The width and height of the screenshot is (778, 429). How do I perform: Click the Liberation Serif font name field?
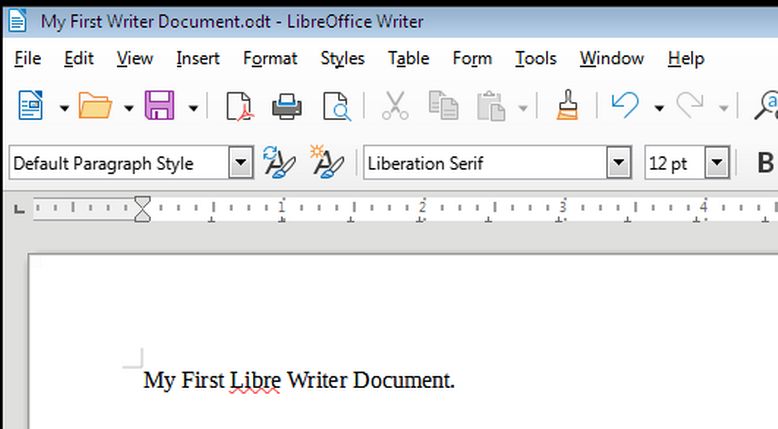(485, 163)
